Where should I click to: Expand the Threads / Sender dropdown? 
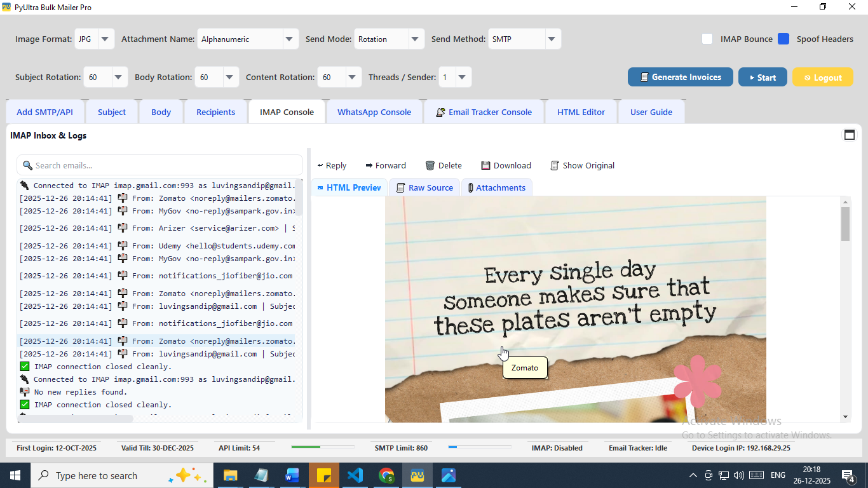tap(462, 77)
